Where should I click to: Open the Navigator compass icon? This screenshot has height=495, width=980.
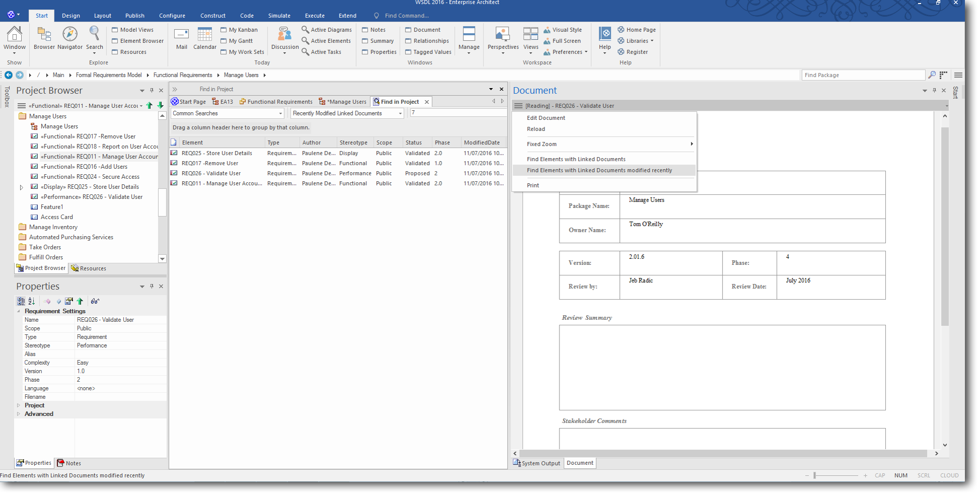(x=69, y=34)
